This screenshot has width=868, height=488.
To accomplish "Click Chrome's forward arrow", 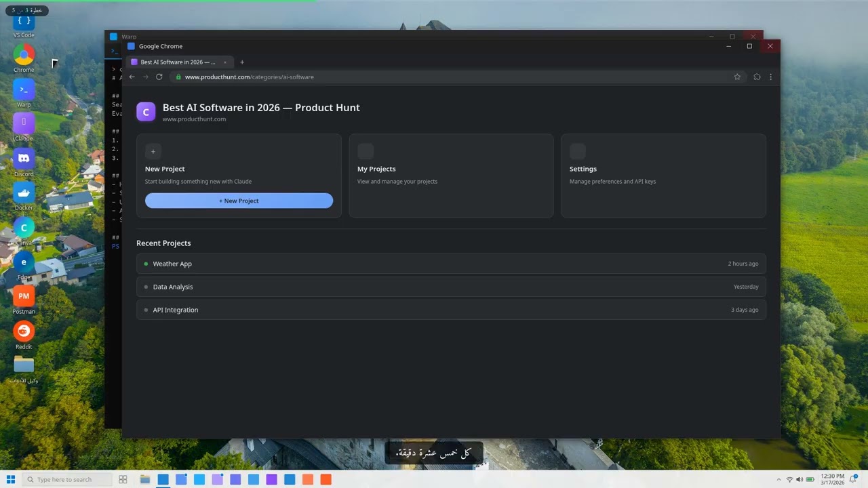I will 145,77.
